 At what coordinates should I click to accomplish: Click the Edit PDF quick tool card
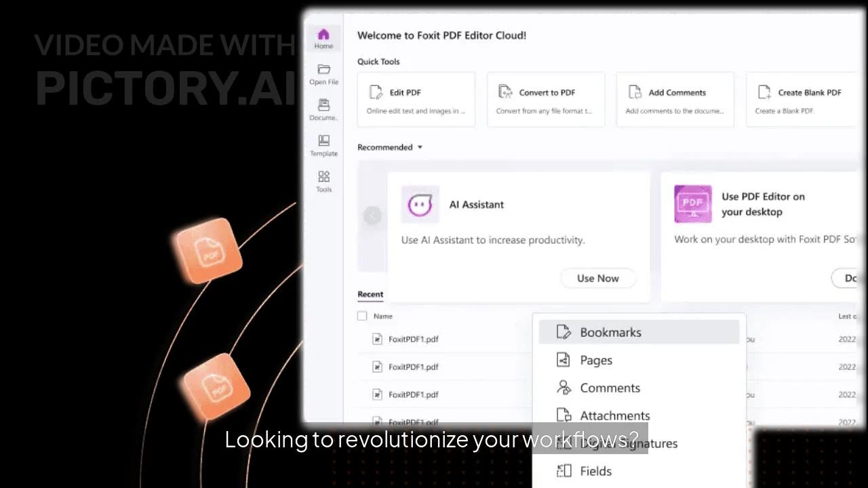(x=416, y=99)
